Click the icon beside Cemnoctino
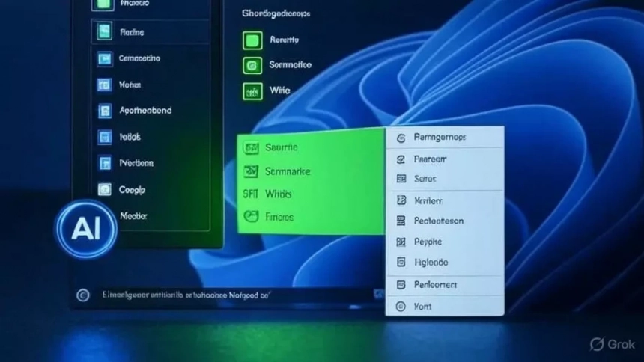644x362 pixels. (103, 59)
